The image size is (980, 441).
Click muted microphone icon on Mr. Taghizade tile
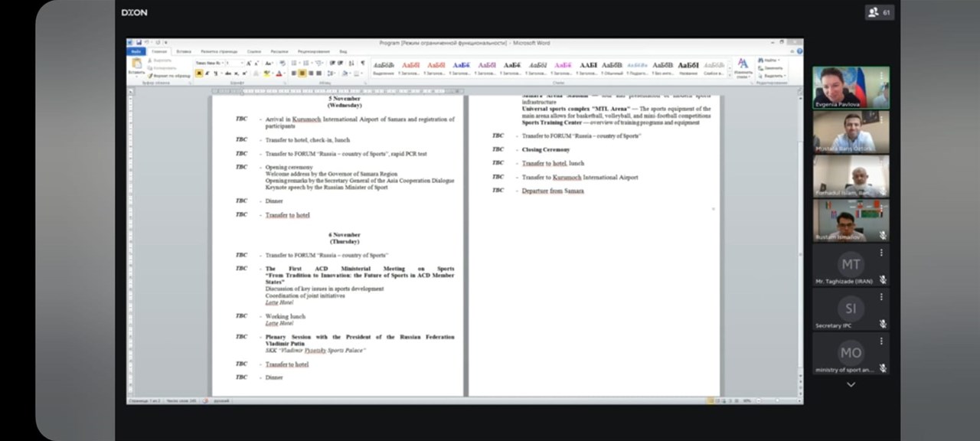(x=883, y=279)
